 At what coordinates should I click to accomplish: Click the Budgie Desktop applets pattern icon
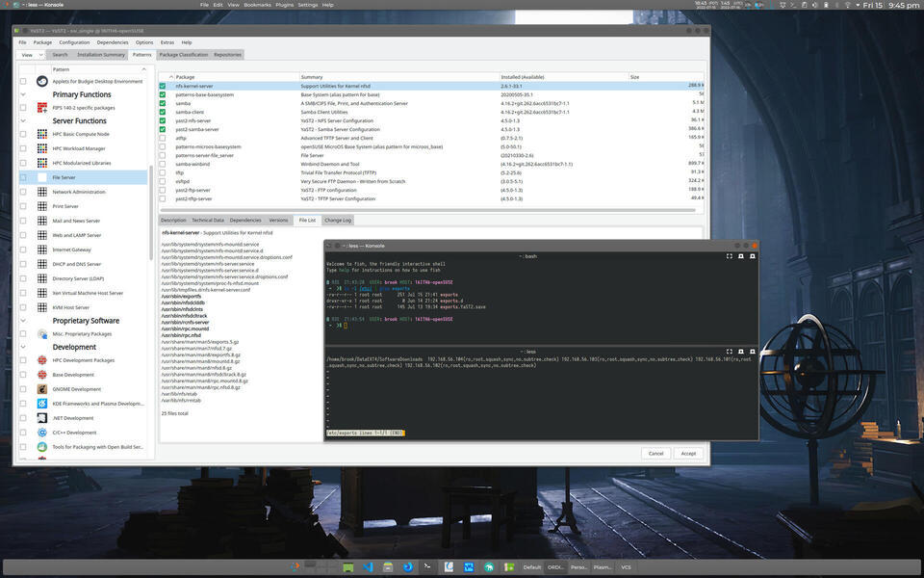pos(41,81)
